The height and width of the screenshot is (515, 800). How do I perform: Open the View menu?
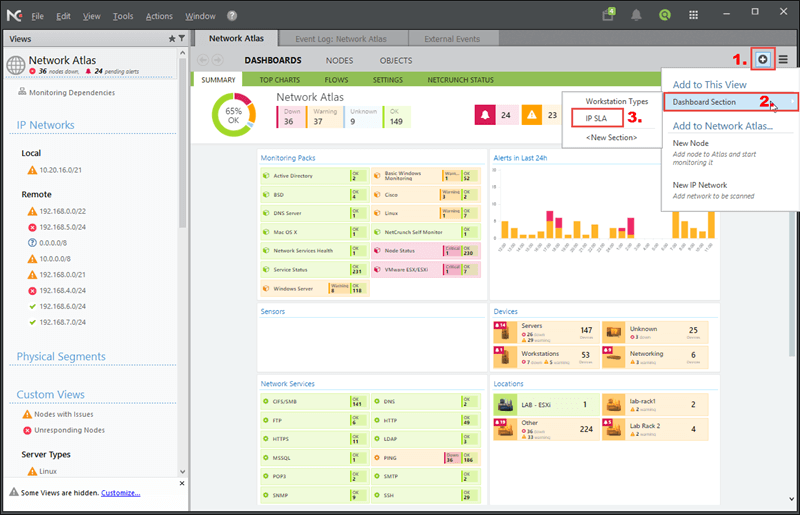tap(91, 16)
